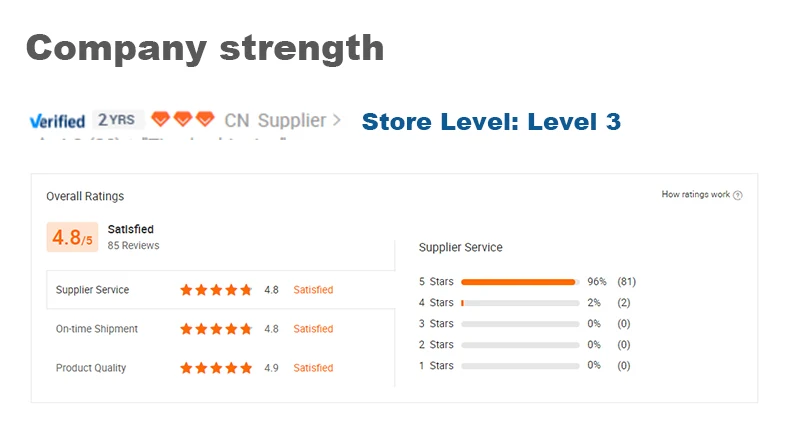Select the Supplier Service rating tab

pos(220,290)
